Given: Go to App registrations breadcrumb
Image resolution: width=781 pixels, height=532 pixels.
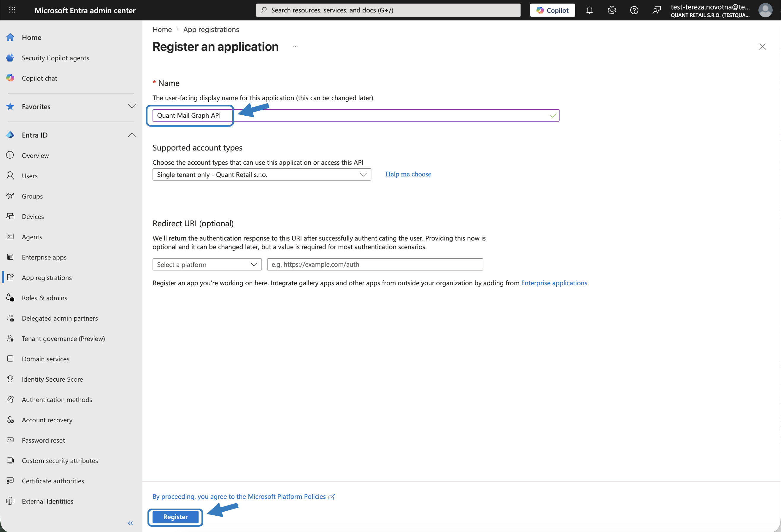Looking at the screenshot, I should click(211, 30).
